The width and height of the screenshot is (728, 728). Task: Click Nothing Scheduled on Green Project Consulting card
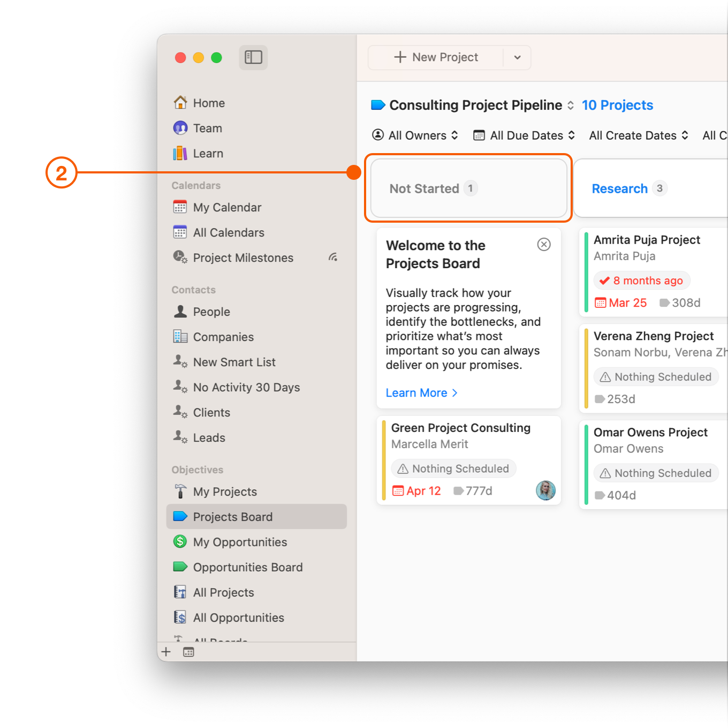pos(453,468)
